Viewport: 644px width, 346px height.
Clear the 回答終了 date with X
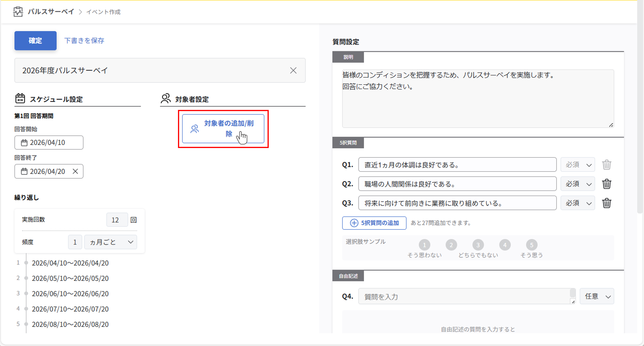point(75,171)
